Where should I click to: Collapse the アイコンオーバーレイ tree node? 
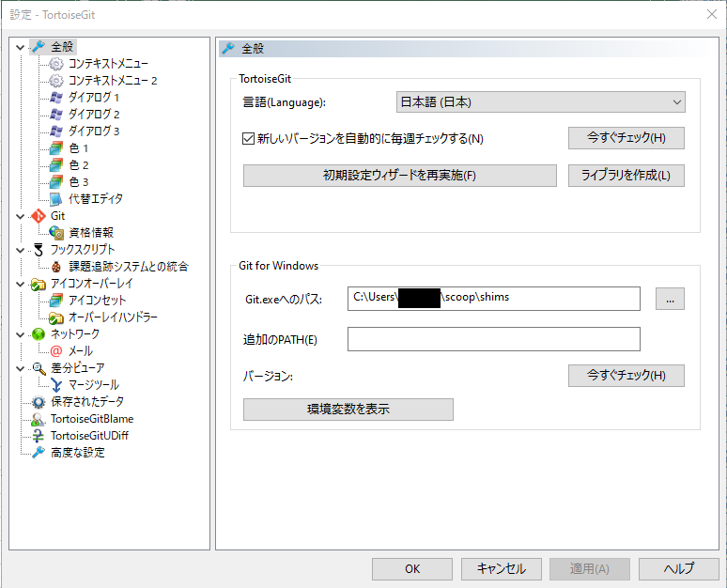(x=20, y=284)
